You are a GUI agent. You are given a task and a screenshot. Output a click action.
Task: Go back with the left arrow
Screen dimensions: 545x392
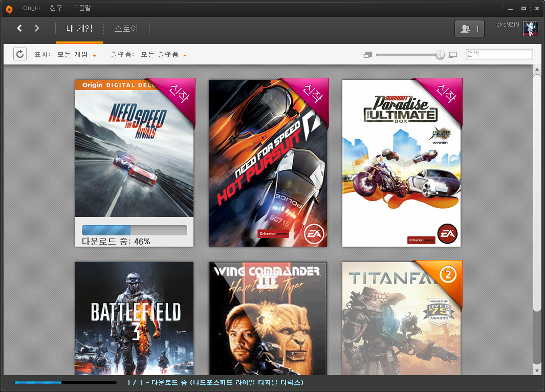pos(19,28)
